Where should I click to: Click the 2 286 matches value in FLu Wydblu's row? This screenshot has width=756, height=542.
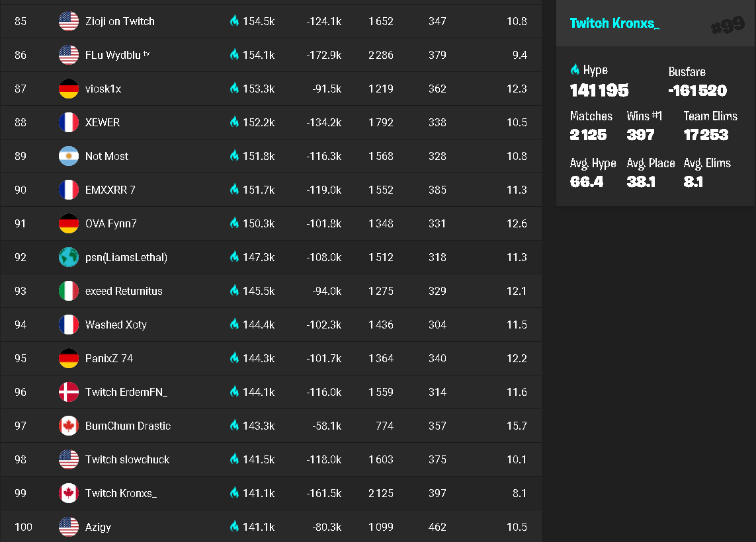click(381, 55)
